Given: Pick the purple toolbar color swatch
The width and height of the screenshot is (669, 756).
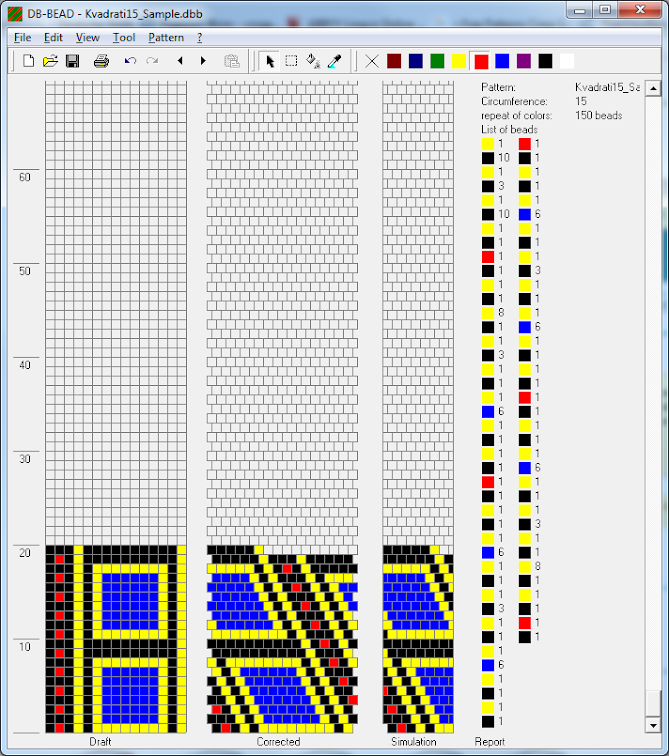Looking at the screenshot, I should coord(524,61).
